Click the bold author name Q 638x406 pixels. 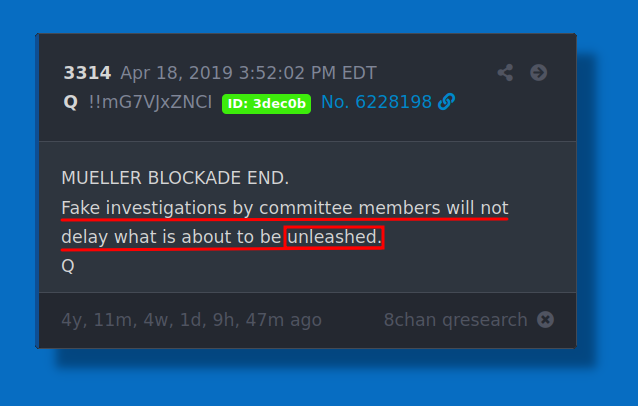(69, 101)
